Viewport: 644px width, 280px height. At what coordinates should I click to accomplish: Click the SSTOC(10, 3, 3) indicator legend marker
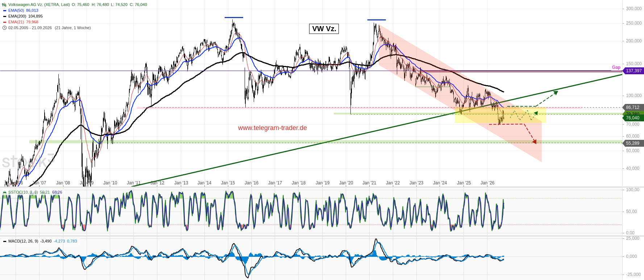pyautogui.click(x=5, y=192)
